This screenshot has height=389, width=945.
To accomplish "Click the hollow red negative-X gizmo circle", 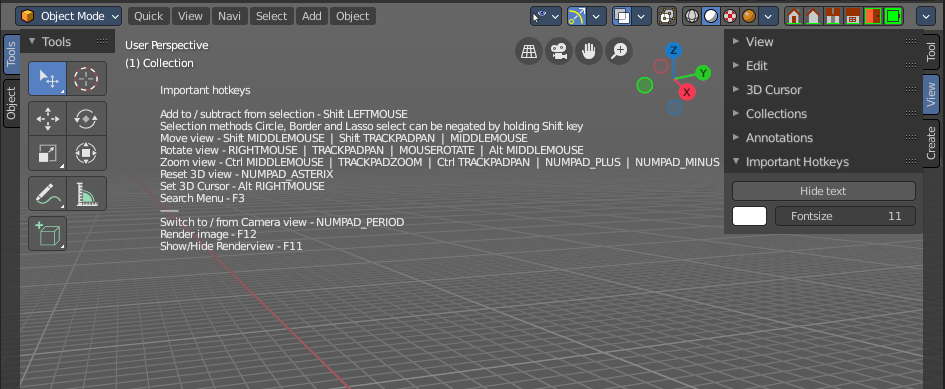I will (x=661, y=66).
